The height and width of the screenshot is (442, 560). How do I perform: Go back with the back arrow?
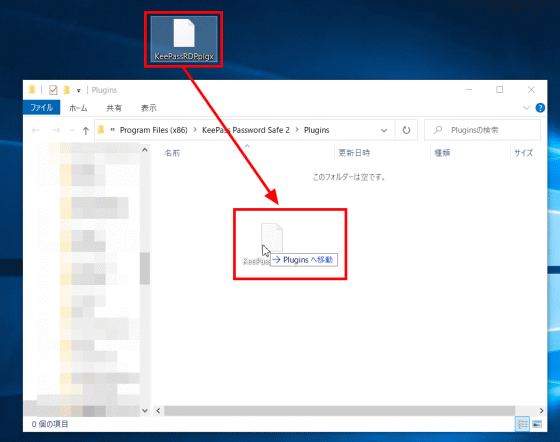point(36,130)
